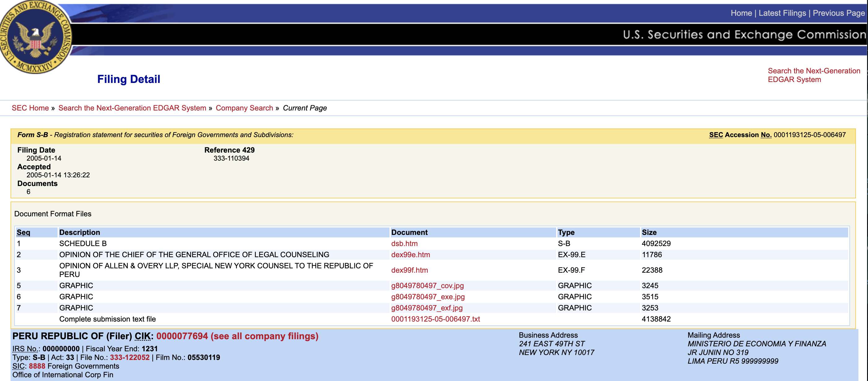Viewport: 868px width, 381px height.
Task: View g8049780497_cov.jpg graphic
Action: tap(427, 286)
